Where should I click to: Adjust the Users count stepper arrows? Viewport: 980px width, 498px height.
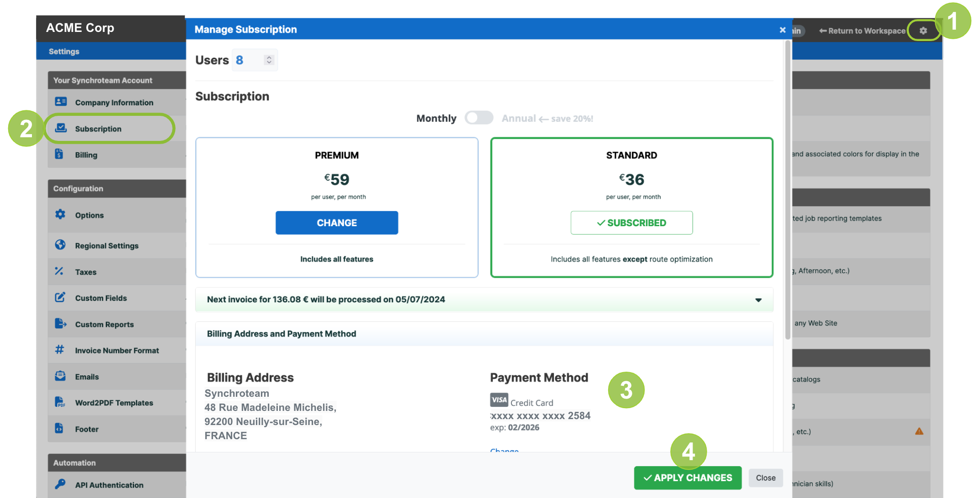point(269,60)
